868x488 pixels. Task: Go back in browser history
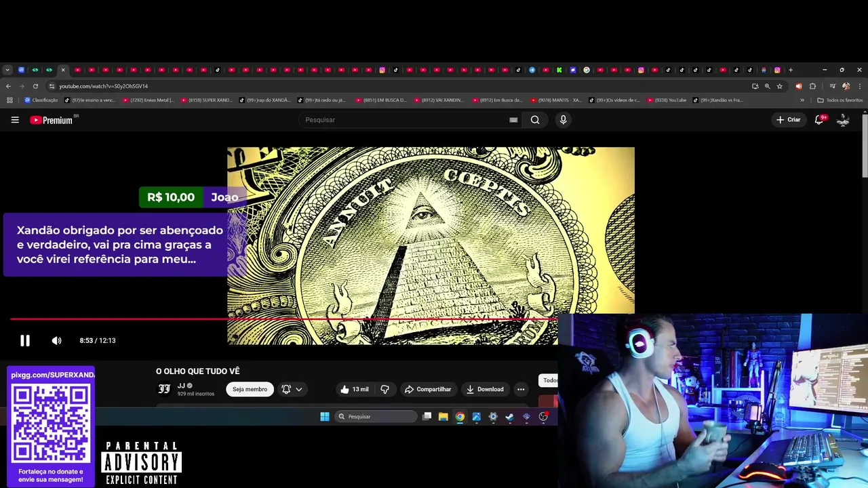pyautogui.click(x=8, y=86)
